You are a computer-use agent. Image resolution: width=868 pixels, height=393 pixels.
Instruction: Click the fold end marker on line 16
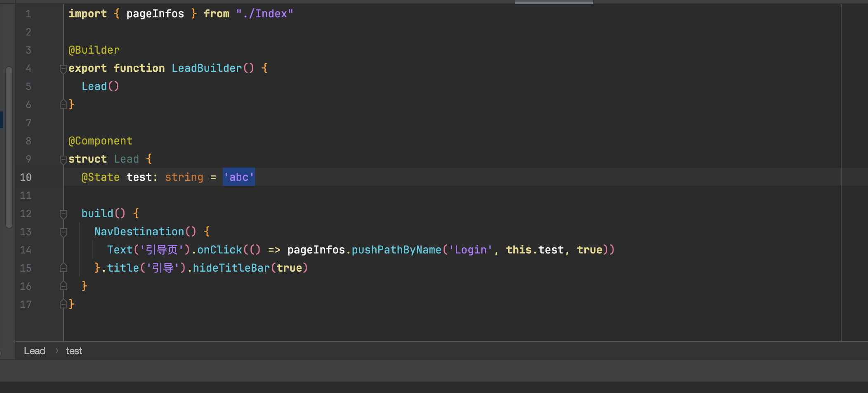click(x=63, y=286)
